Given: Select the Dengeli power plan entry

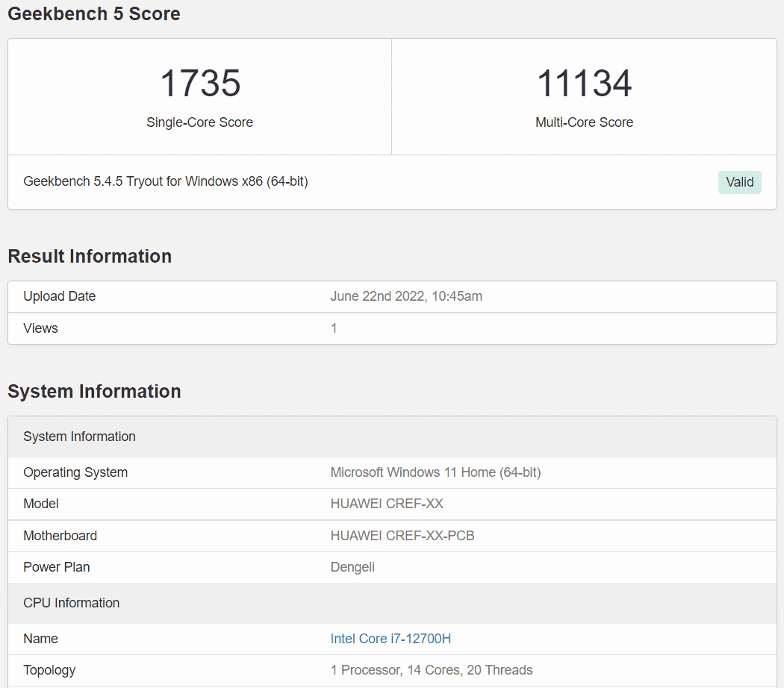Looking at the screenshot, I should tap(352, 566).
